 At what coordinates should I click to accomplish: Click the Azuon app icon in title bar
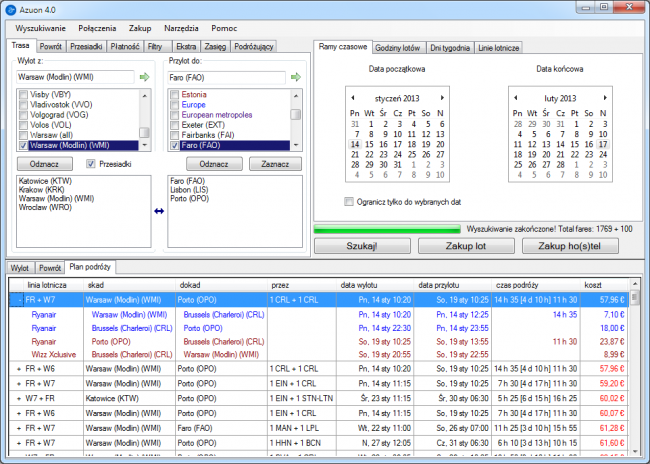pos(10,9)
